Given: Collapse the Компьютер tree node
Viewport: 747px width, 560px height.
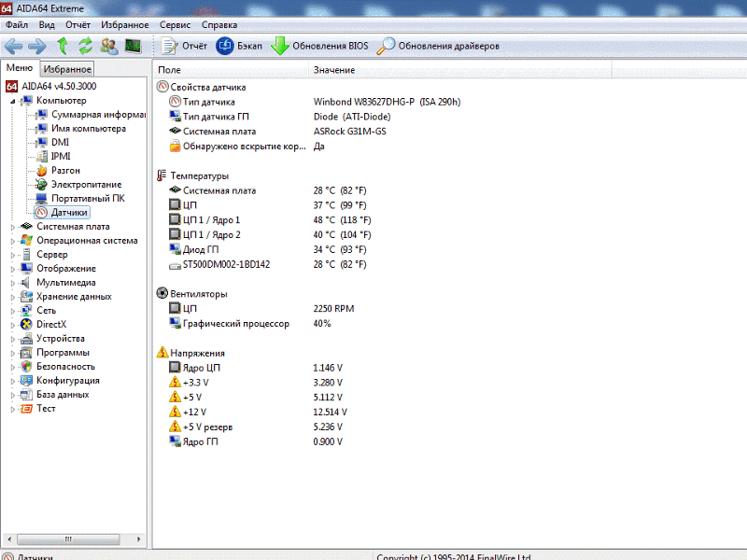Looking at the screenshot, I should [x=13, y=101].
